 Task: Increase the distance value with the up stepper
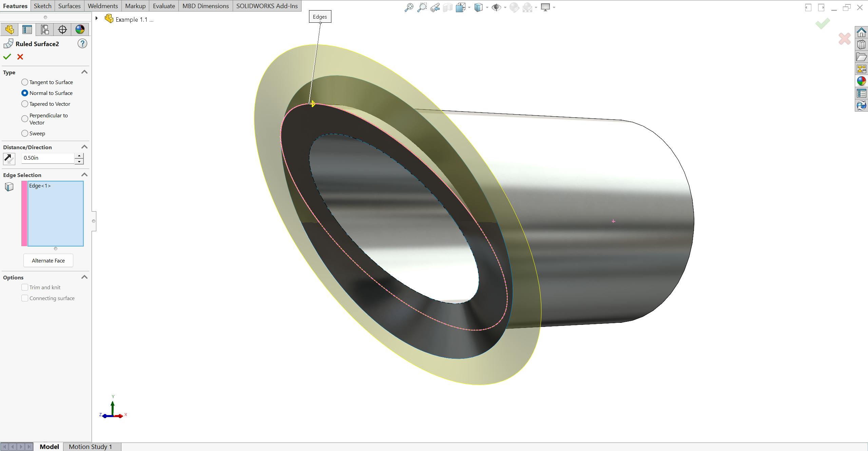tap(79, 156)
